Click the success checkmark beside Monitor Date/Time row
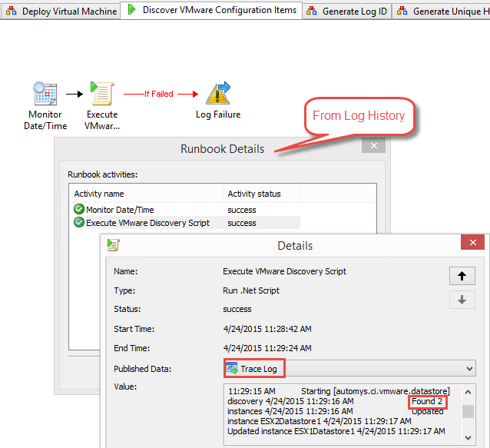 tap(79, 209)
